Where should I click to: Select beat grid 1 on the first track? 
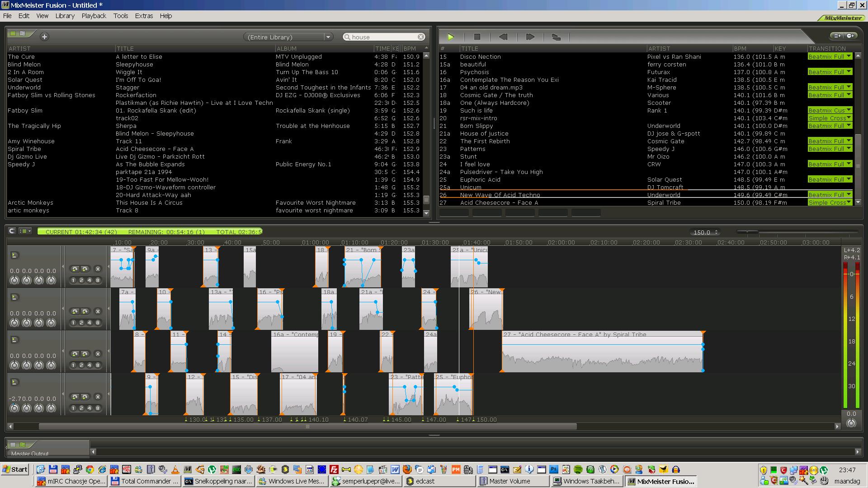[73, 280]
